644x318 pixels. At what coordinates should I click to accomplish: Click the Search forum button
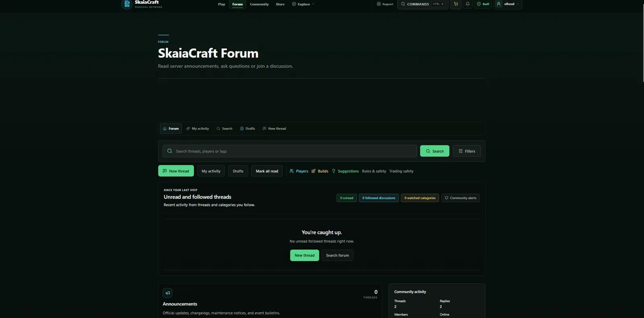(x=337, y=255)
